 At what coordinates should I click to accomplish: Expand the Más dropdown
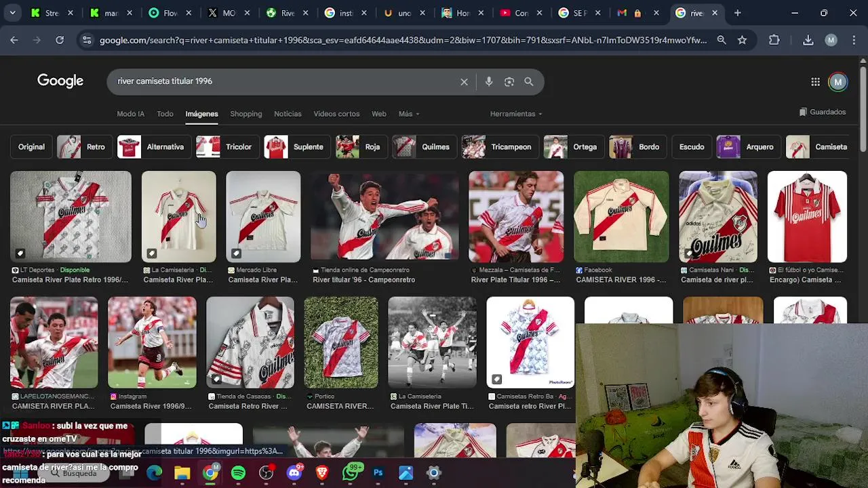pyautogui.click(x=409, y=114)
